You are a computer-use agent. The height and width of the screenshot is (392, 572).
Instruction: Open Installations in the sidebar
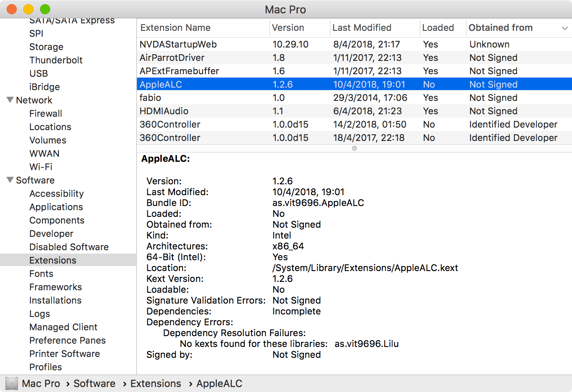pyautogui.click(x=55, y=300)
